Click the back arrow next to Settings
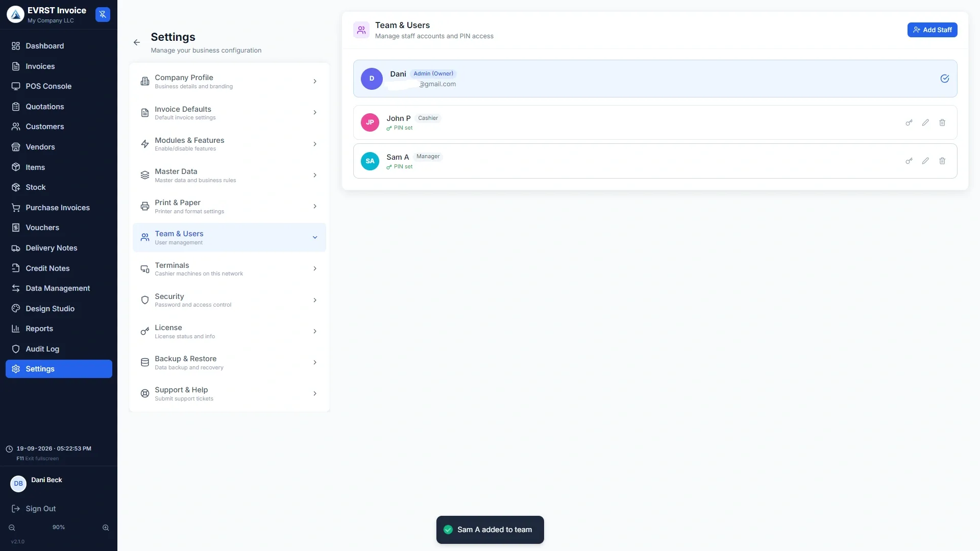 click(x=136, y=42)
